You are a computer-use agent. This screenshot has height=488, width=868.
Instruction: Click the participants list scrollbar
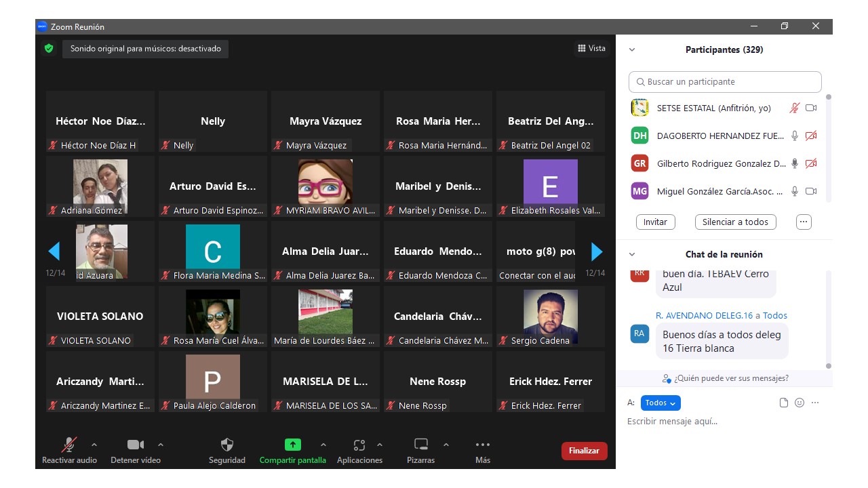[828, 148]
